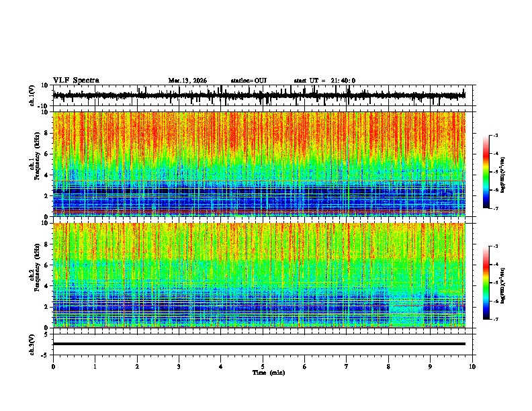This screenshot has height=411, width=532.
Task: Click the ch.1 spectrogram color scale bar
Action: pyautogui.click(x=486, y=172)
